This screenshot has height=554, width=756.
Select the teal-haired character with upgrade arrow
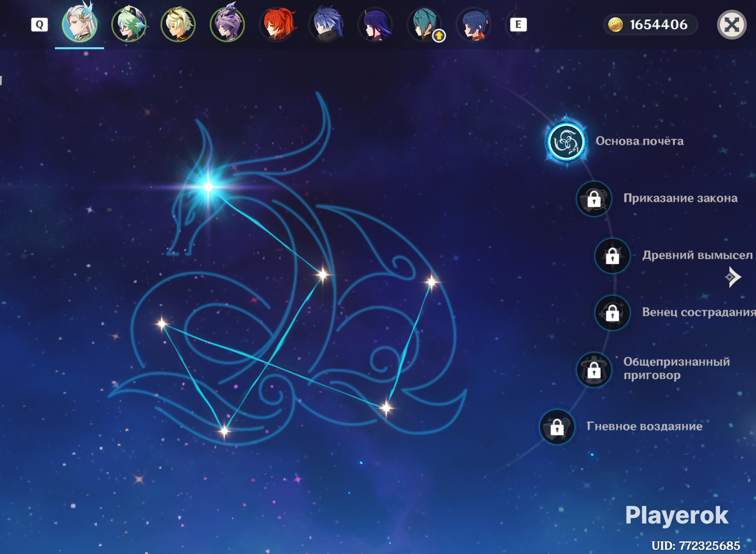click(x=425, y=24)
